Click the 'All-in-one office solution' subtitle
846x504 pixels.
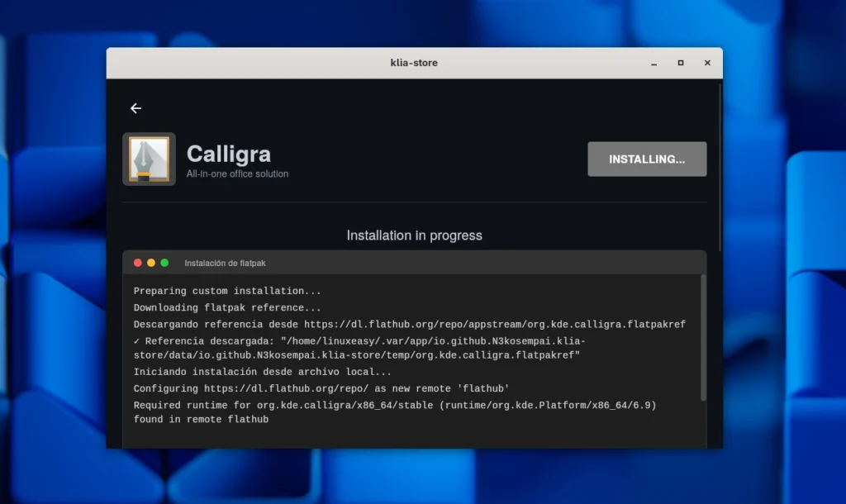point(237,174)
